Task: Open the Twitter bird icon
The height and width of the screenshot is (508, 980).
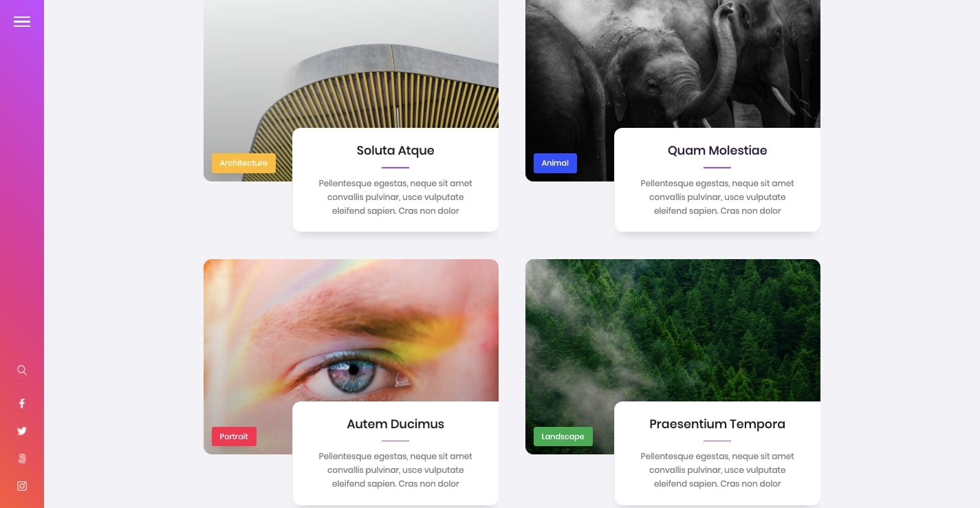Action: coord(22,431)
